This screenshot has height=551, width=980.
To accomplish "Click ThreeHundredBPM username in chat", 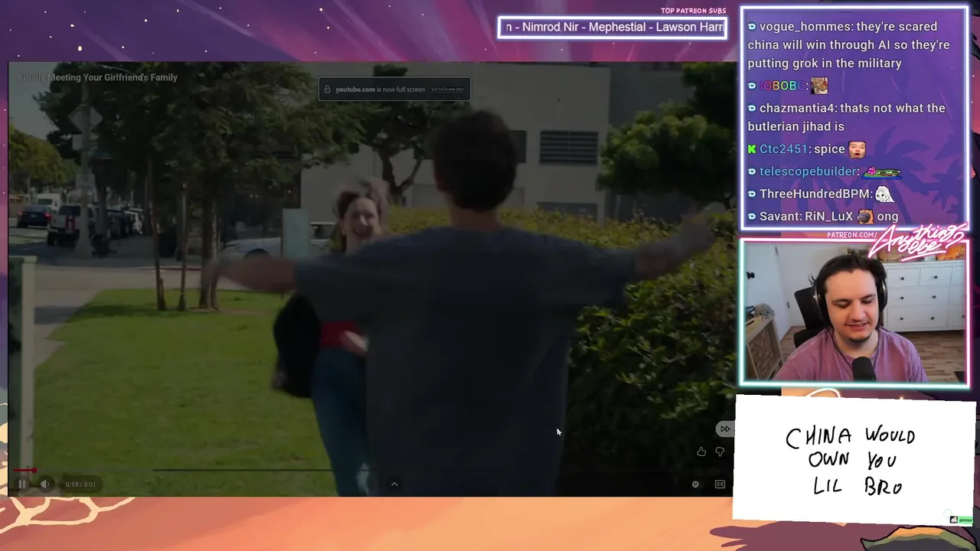I will 815,194.
